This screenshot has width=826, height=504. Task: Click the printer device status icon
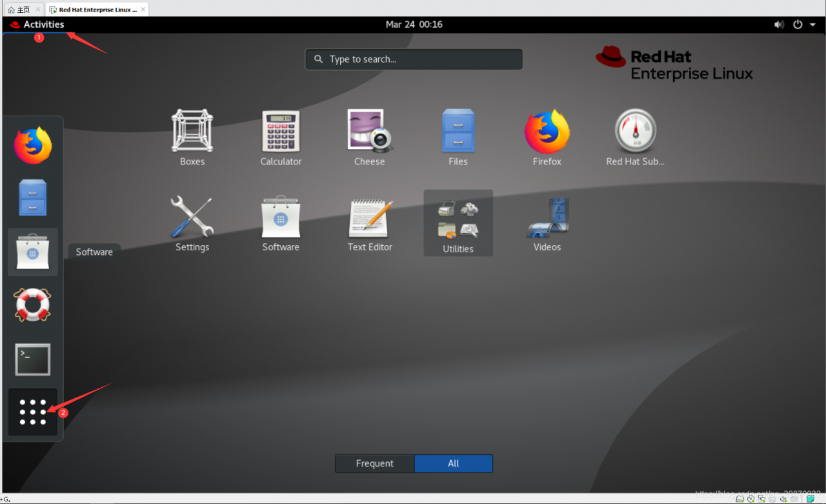pyautogui.click(x=772, y=499)
